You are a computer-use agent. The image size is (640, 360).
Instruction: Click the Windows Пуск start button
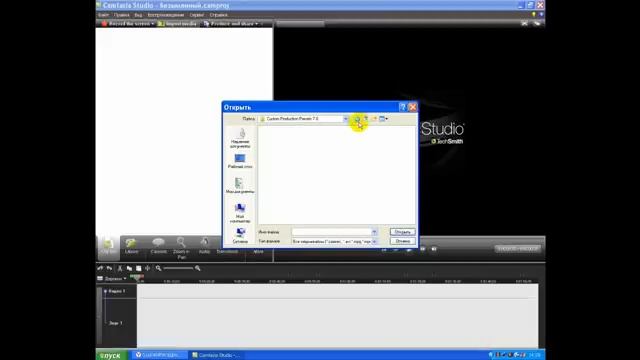click(111, 355)
